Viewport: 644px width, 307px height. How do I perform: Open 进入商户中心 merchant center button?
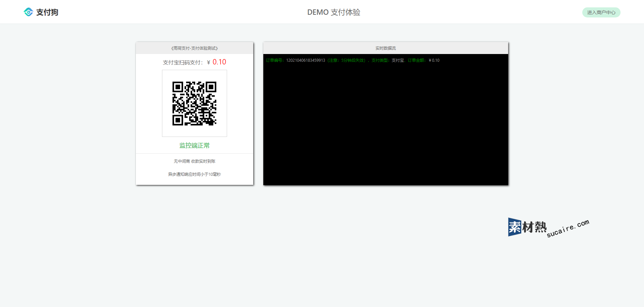(x=601, y=12)
